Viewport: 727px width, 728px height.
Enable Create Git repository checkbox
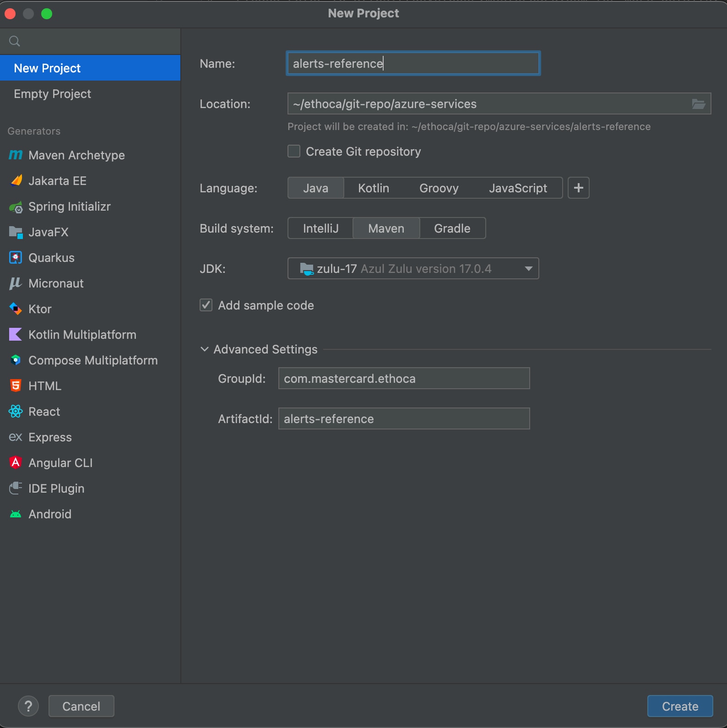click(x=294, y=152)
